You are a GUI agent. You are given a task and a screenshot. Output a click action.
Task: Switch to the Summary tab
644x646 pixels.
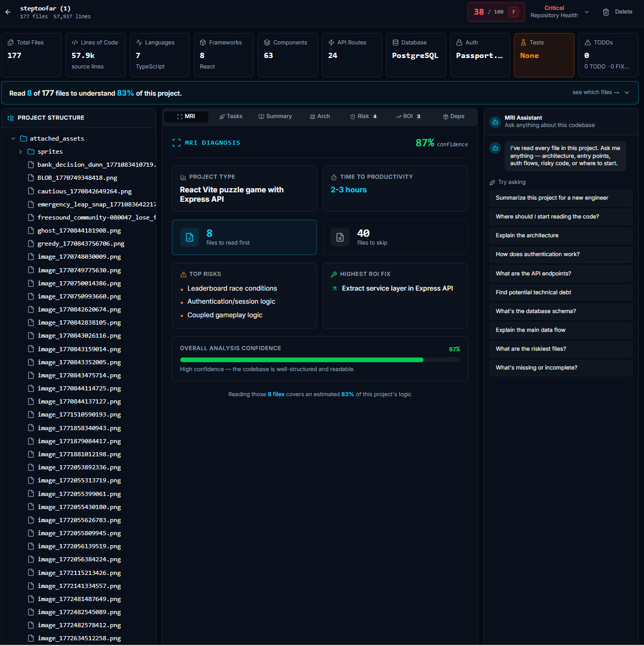coord(275,117)
